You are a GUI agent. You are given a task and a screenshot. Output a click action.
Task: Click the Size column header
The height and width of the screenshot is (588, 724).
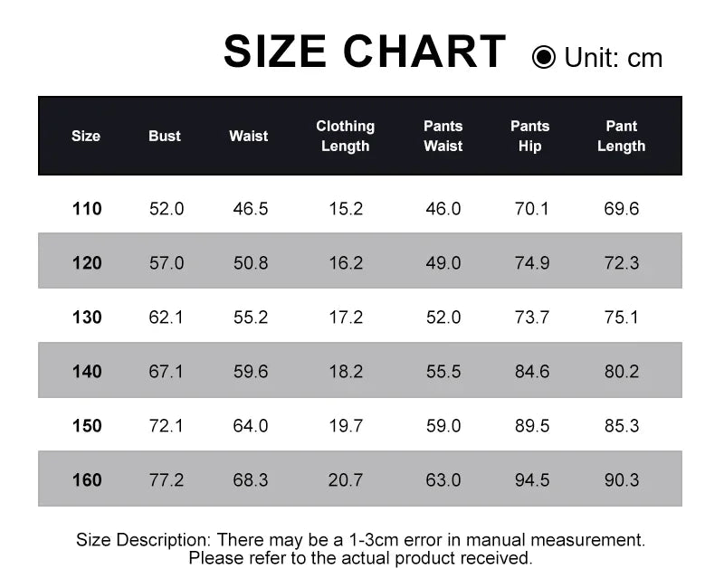point(86,136)
